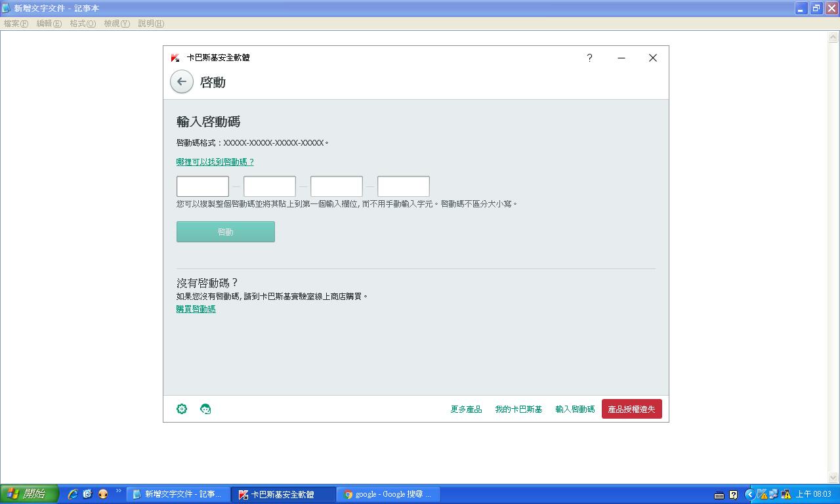
Task: Click the question mark help icon
Action: click(589, 58)
